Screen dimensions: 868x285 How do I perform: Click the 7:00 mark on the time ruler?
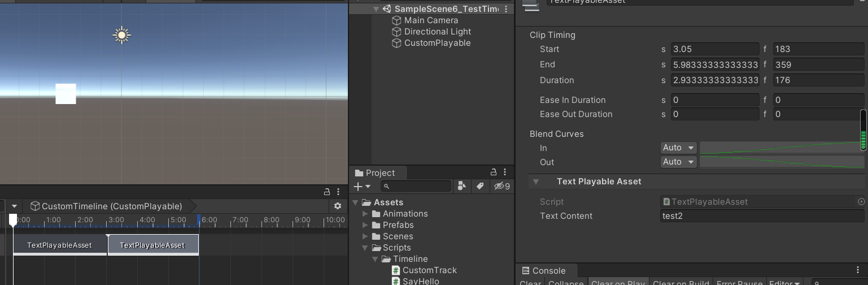240,220
